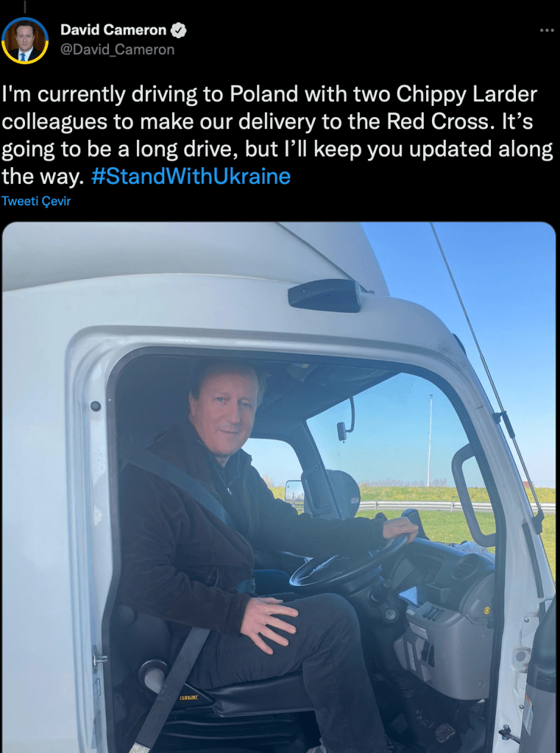Click the David Cameron display name
This screenshot has height=753, width=560.
[x=113, y=29]
